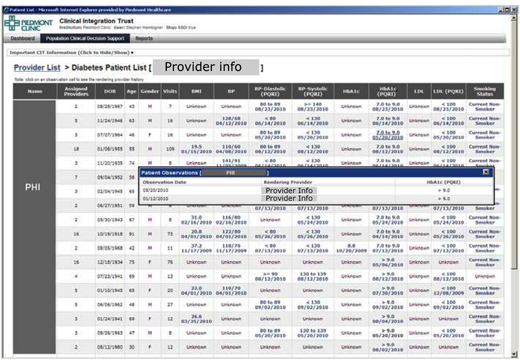The width and height of the screenshot is (520, 360).
Task: Toggle Important CIT Information section
Action: [x=72, y=53]
